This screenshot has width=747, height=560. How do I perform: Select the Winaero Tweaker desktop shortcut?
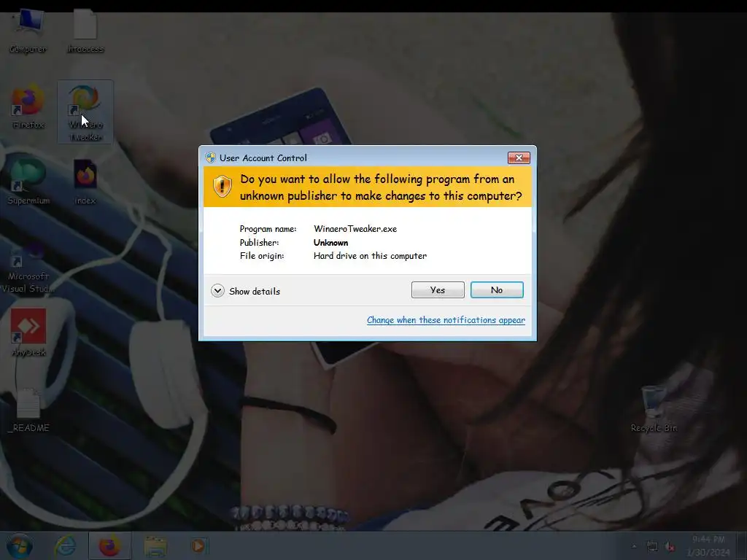(x=85, y=112)
